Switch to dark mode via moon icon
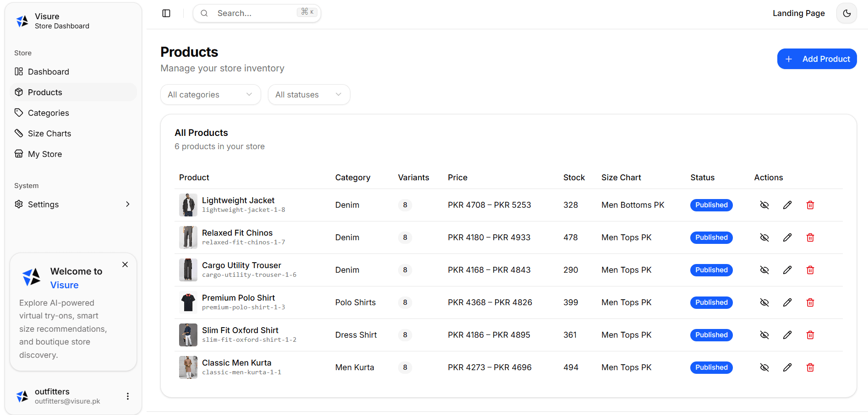 tap(846, 13)
